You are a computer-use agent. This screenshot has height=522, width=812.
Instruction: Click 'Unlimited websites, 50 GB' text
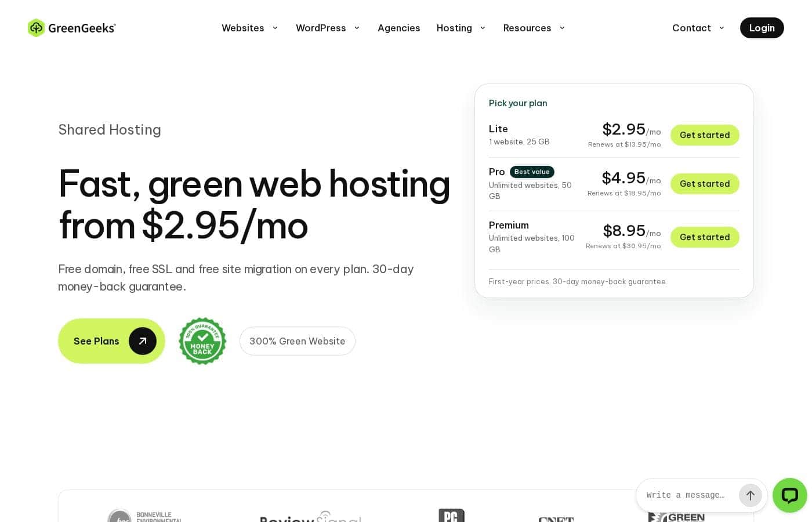click(x=530, y=191)
